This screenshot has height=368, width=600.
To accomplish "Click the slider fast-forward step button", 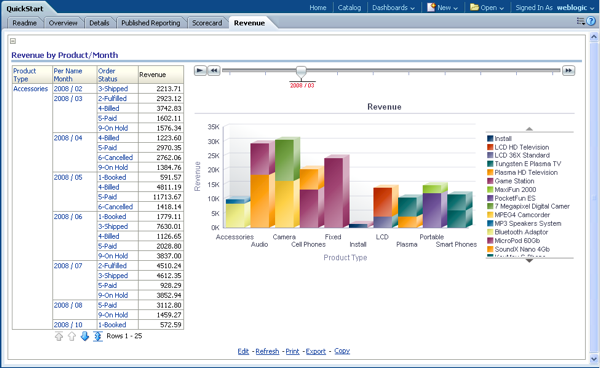I will click(568, 70).
